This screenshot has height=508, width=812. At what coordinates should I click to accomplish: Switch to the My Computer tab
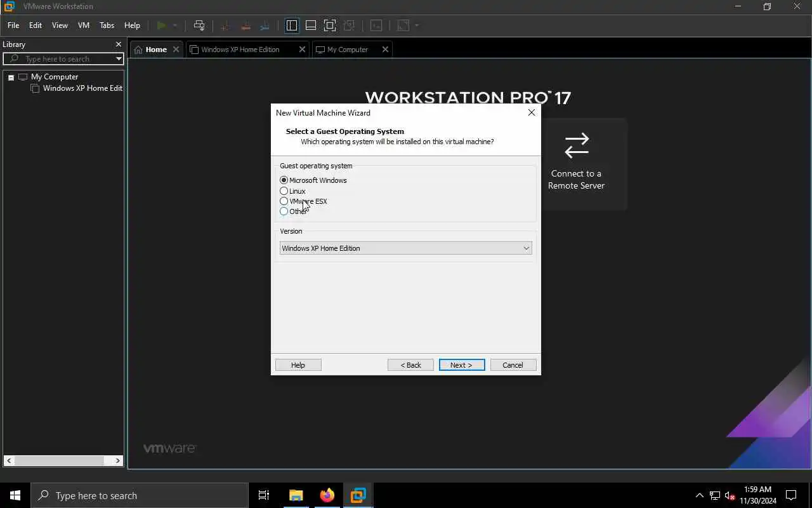(x=347, y=50)
